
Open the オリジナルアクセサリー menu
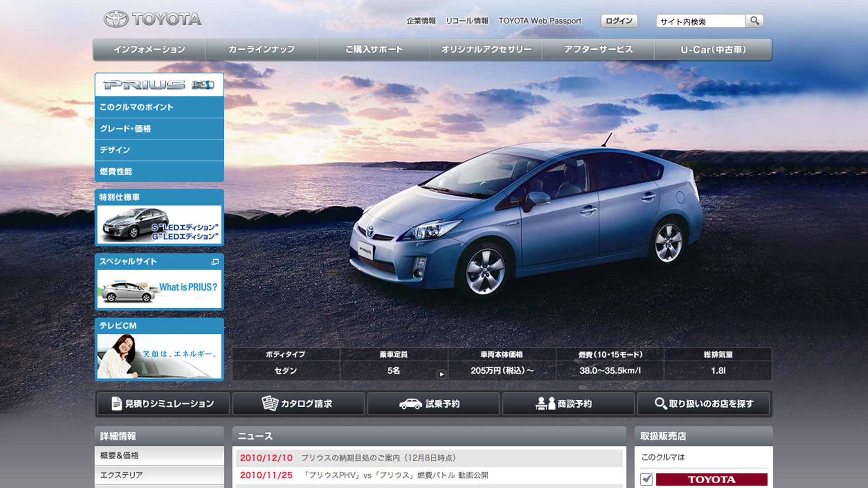point(486,50)
